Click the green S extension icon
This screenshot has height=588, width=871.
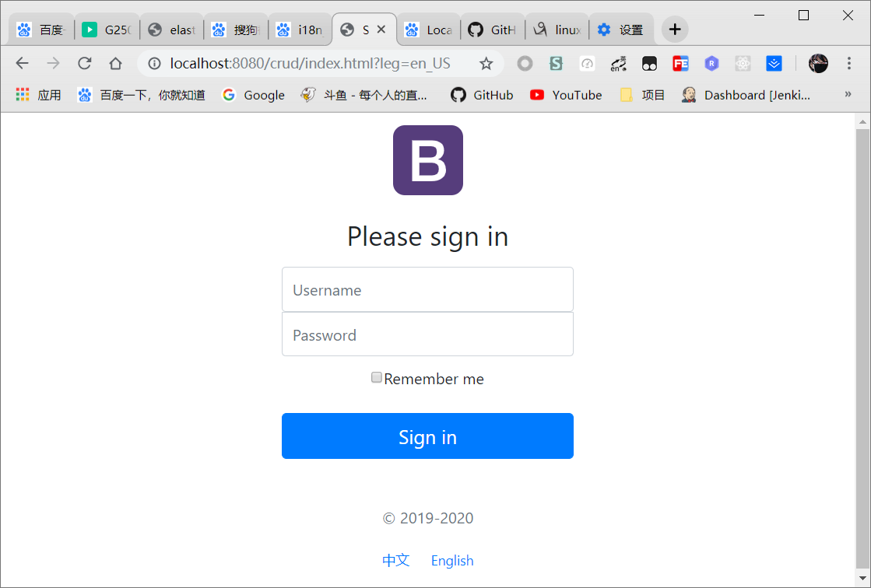click(556, 64)
